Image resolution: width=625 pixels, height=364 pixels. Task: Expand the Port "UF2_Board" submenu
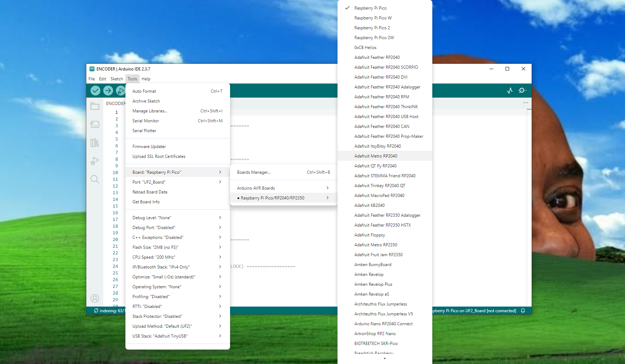[x=178, y=182]
